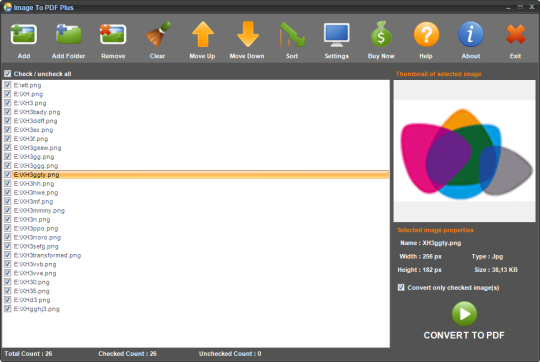Viewport: 540px width, 362px height.
Task: Toggle Convert only checked image(s) option
Action: (401, 287)
